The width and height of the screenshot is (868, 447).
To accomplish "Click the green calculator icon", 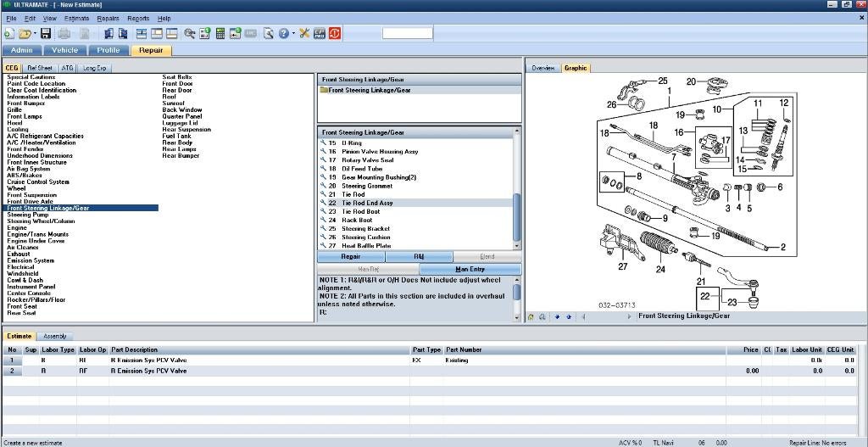I will point(220,34).
